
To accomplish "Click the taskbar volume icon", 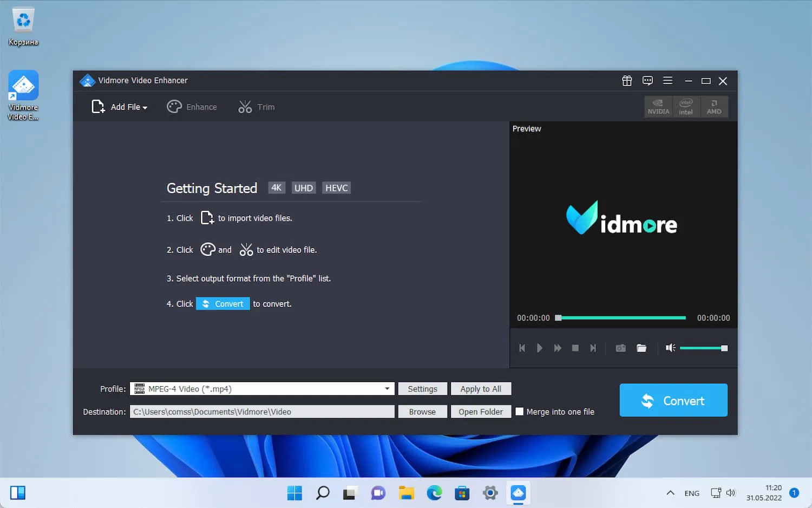I will tap(731, 493).
